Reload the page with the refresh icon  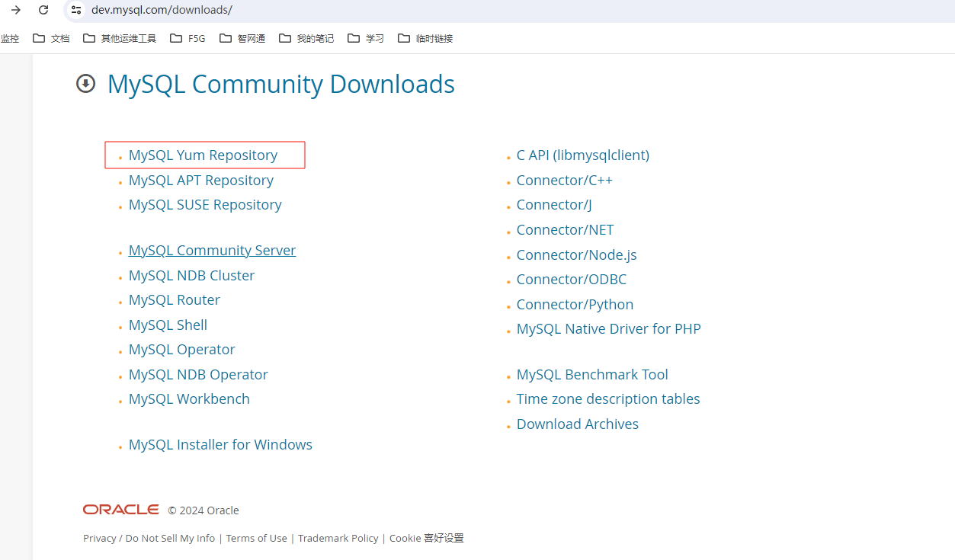click(x=43, y=10)
